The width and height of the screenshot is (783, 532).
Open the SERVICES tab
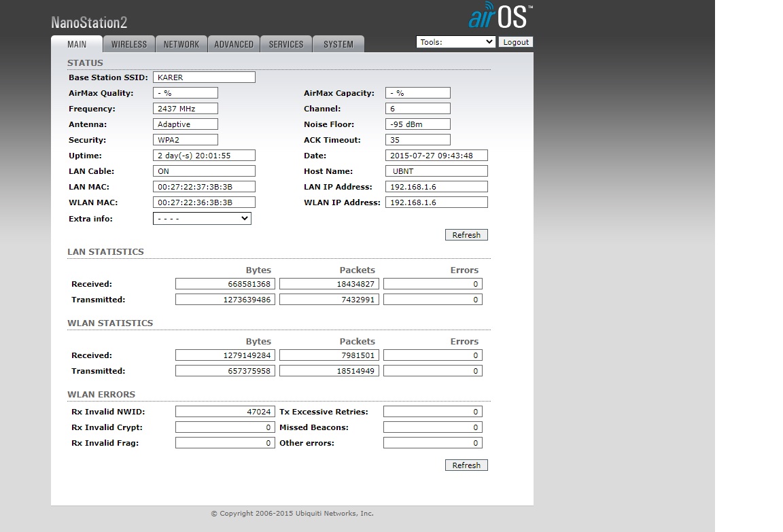(286, 44)
